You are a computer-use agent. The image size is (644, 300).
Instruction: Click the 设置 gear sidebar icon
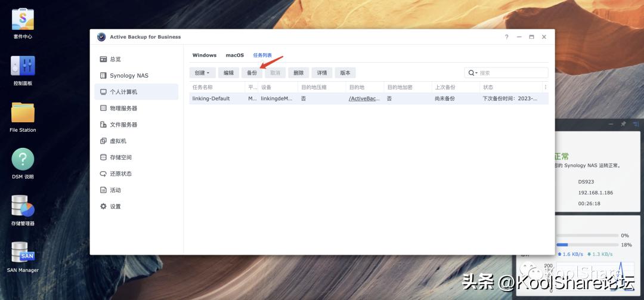click(103, 206)
